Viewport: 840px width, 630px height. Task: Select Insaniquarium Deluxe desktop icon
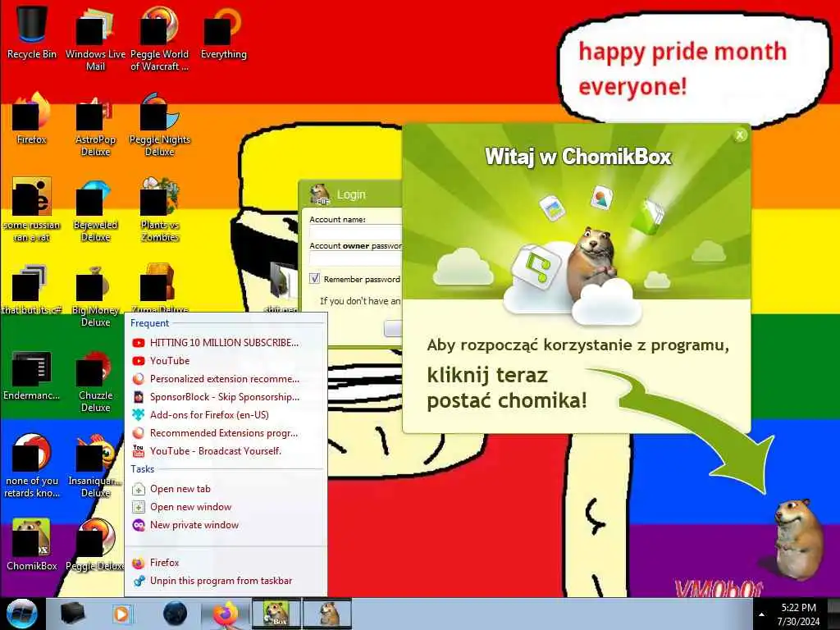coord(95,466)
